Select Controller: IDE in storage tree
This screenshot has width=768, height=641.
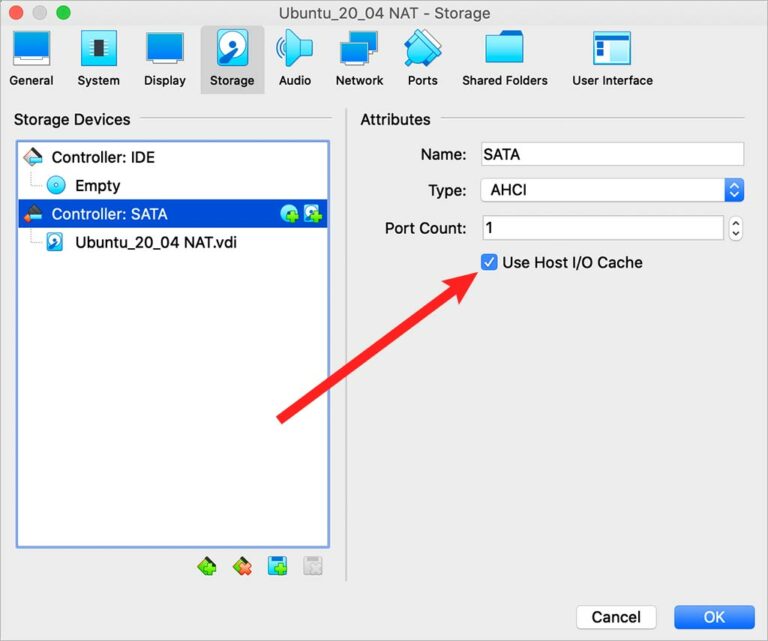point(172,157)
